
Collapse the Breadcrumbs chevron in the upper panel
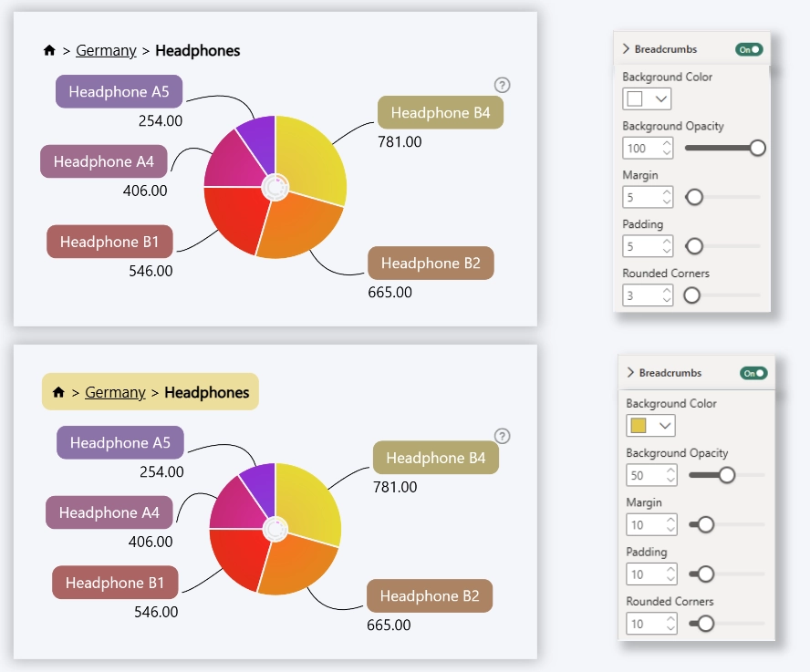coord(627,49)
